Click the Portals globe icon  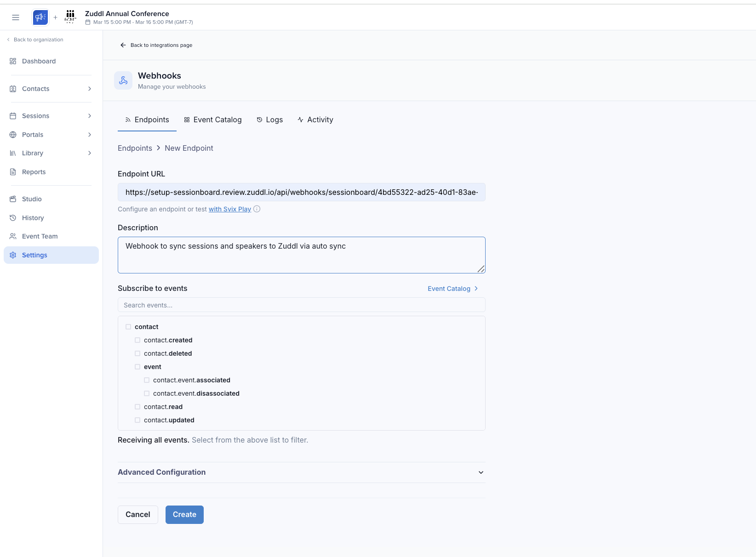pyautogui.click(x=13, y=135)
